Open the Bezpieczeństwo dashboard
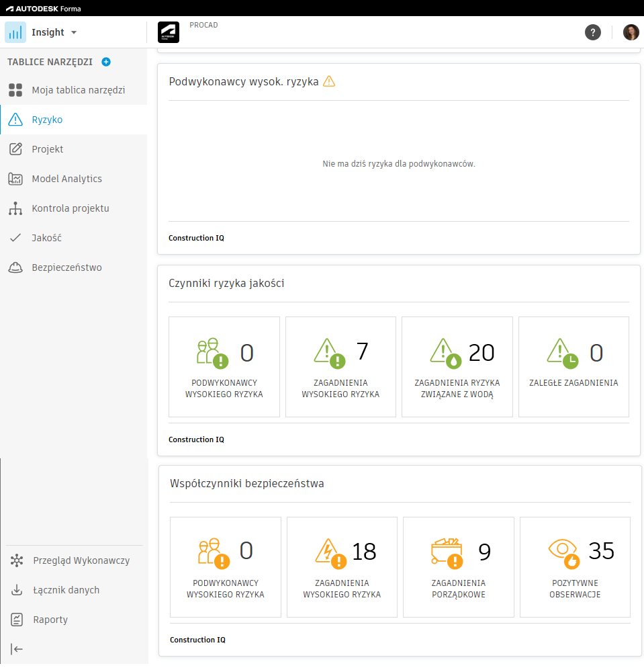This screenshot has width=644, height=672. [x=74, y=267]
